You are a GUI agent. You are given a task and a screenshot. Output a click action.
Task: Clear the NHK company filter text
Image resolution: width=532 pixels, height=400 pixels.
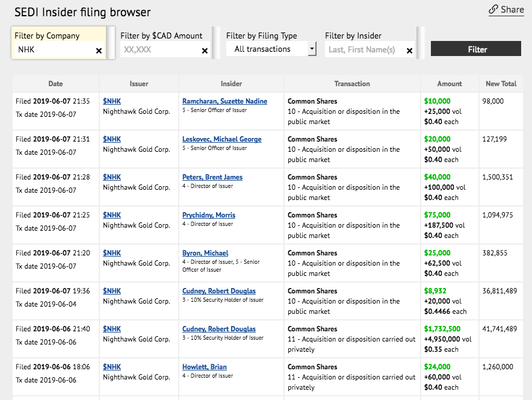99,51
